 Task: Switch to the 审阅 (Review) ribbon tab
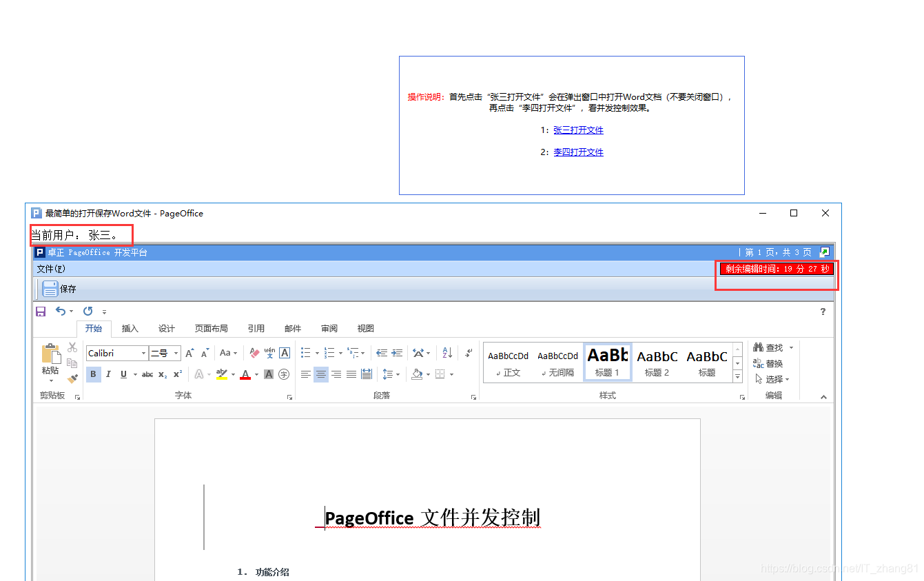329,329
